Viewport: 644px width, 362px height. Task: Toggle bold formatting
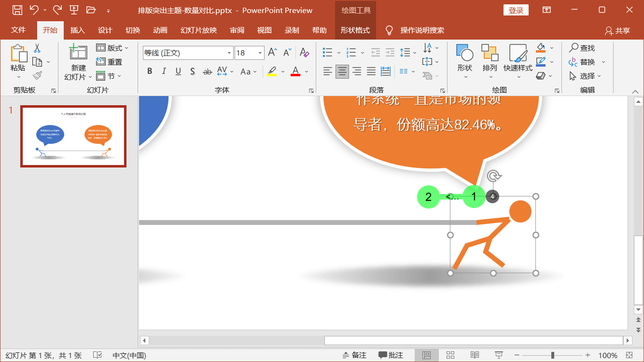click(x=150, y=71)
